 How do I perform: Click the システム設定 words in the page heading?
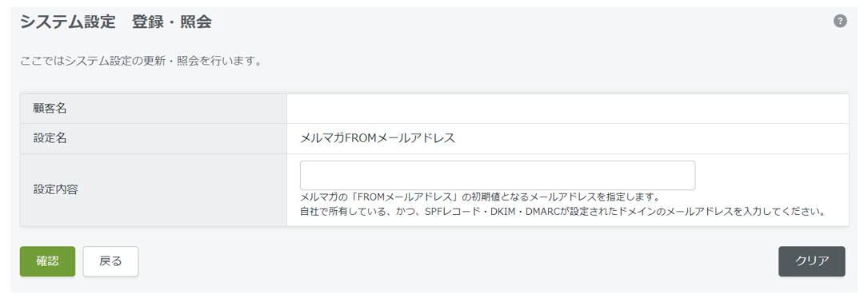click(x=67, y=22)
